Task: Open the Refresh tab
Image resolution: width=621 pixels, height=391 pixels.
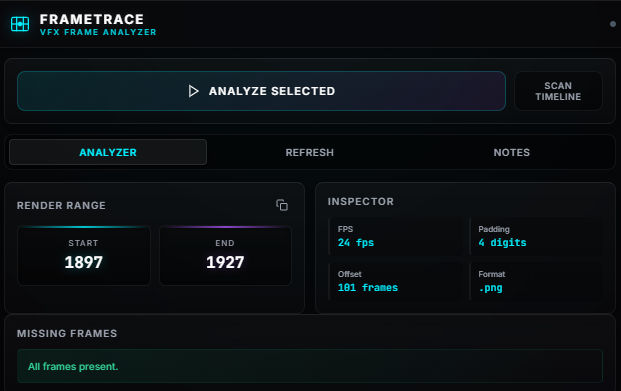Action: (310, 152)
